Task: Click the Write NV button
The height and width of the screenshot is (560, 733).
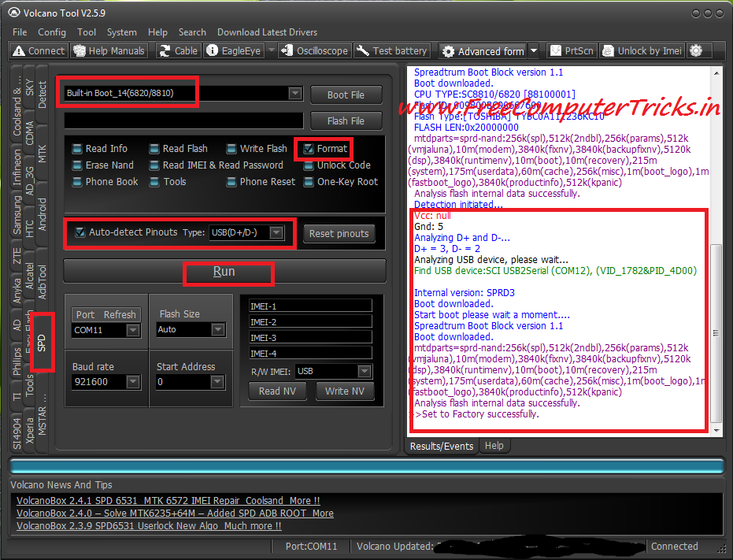Action: click(x=345, y=391)
